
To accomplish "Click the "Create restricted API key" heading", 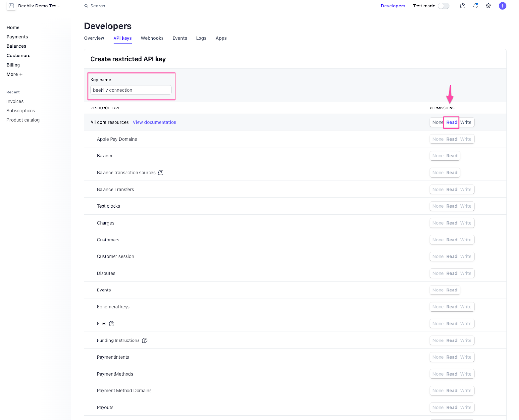I will click(x=128, y=59).
